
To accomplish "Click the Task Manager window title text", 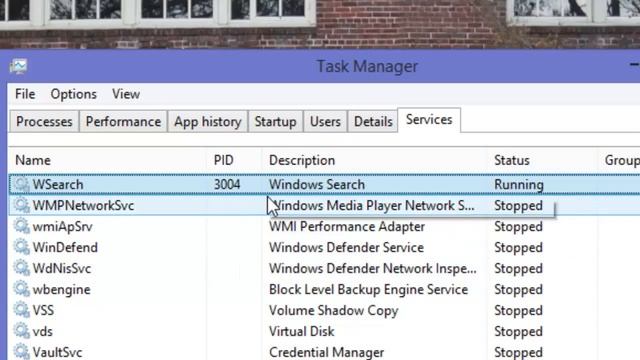I will (x=367, y=67).
